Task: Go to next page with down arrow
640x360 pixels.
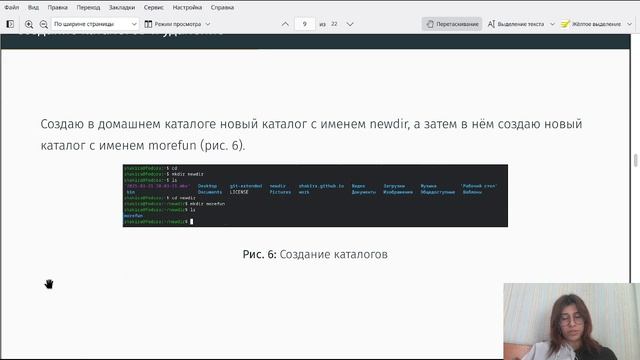Action: pos(350,24)
